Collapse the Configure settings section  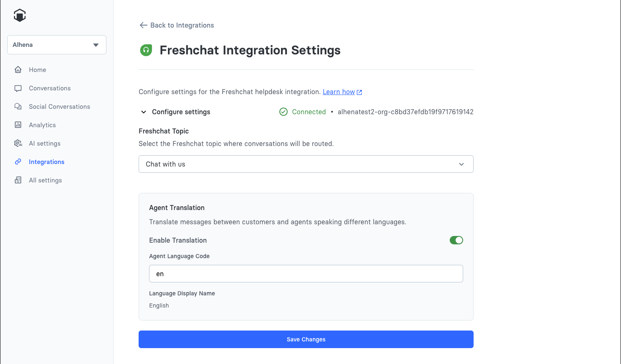(x=144, y=112)
